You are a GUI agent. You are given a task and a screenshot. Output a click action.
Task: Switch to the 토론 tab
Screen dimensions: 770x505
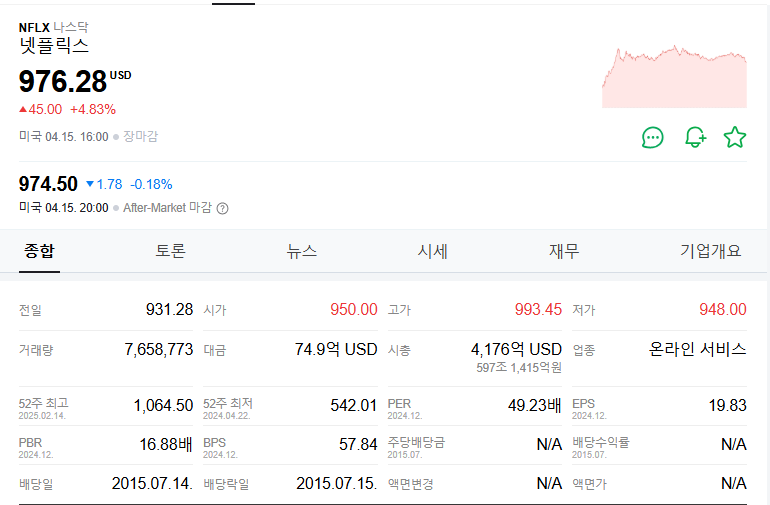coord(170,251)
